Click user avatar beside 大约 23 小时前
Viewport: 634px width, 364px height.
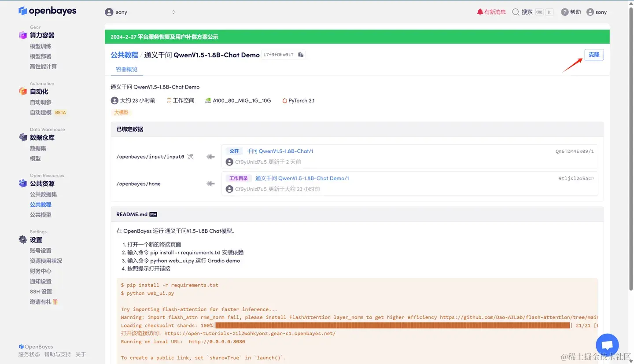pos(114,100)
